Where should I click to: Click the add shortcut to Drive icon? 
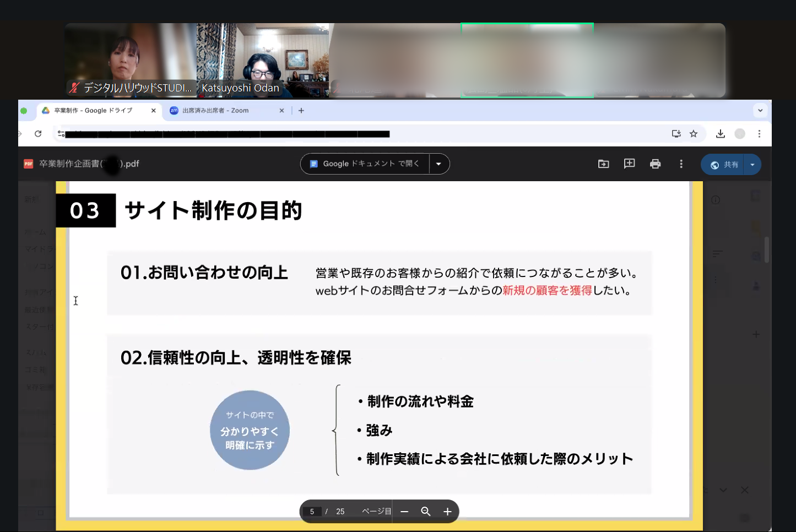coord(603,164)
